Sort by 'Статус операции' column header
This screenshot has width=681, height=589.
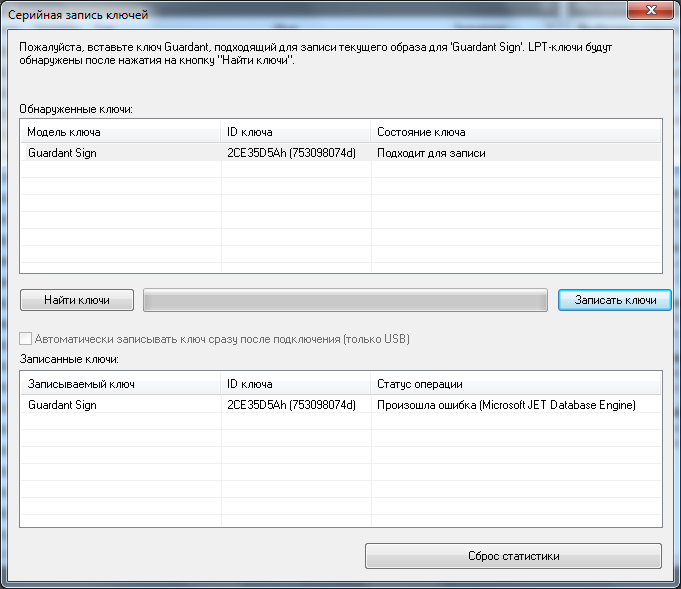tap(515, 384)
